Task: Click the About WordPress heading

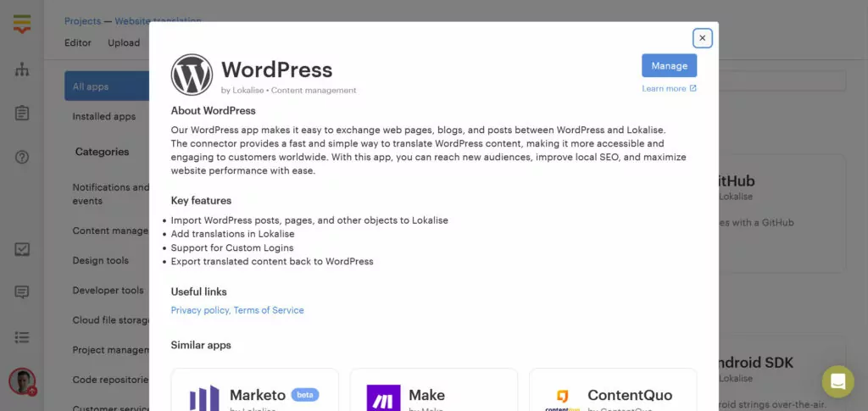Action: (x=213, y=111)
